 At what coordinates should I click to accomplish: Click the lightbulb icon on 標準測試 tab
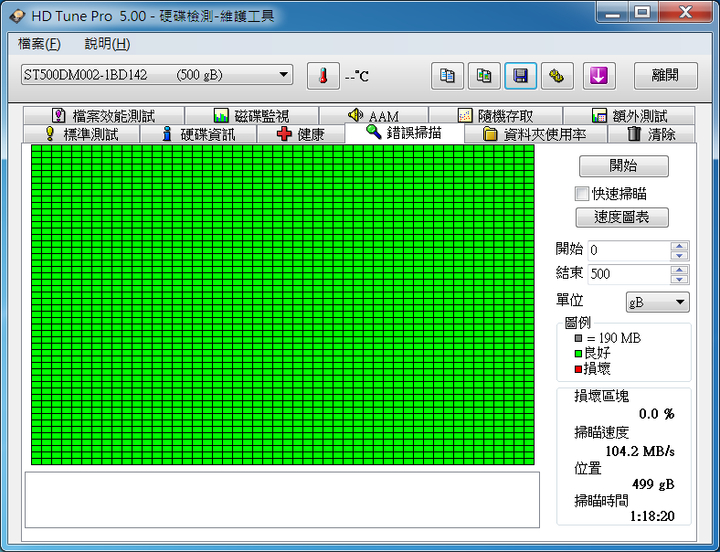(50, 134)
